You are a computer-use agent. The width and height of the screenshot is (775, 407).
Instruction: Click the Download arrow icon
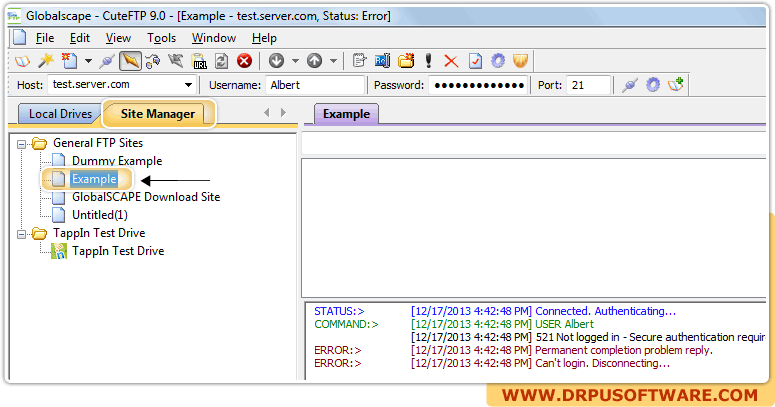pyautogui.click(x=276, y=61)
